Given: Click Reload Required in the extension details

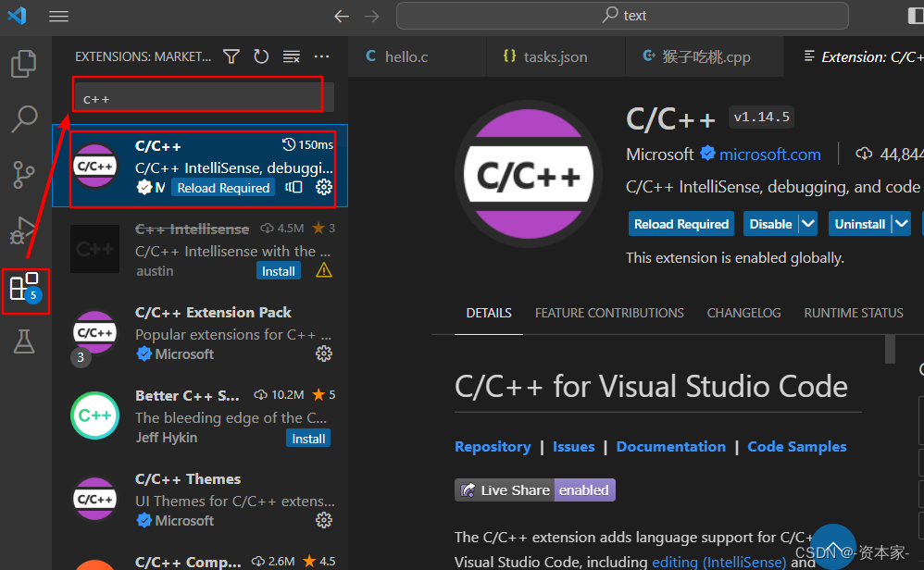Looking at the screenshot, I should pyautogui.click(x=681, y=224).
